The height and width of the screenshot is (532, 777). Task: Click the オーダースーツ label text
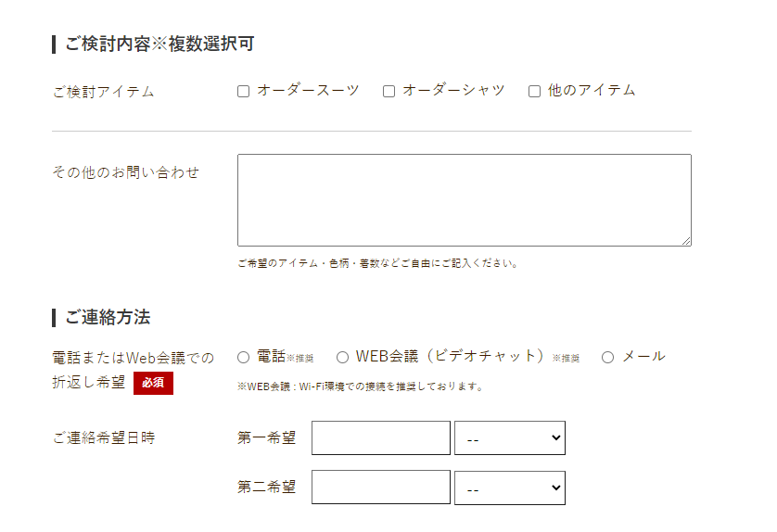pos(308,91)
